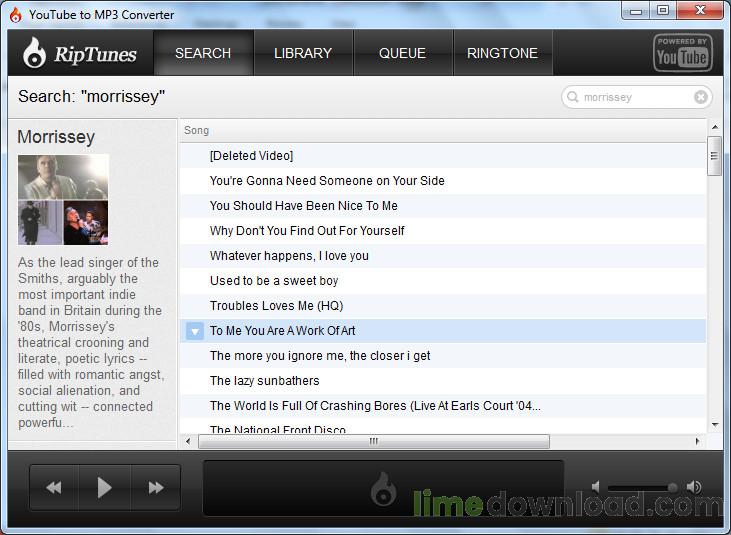Skip to next track
Screen dimensions: 731x535
(x=156, y=487)
